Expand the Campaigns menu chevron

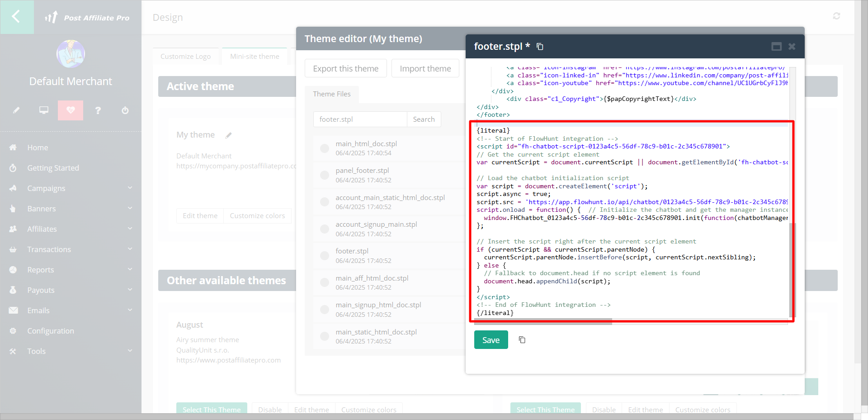pos(130,188)
